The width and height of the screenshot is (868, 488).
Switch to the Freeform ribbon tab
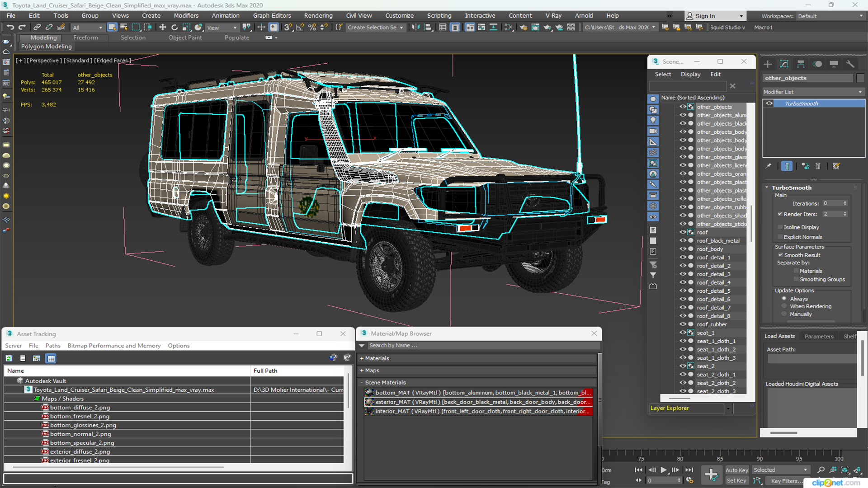coord(85,38)
